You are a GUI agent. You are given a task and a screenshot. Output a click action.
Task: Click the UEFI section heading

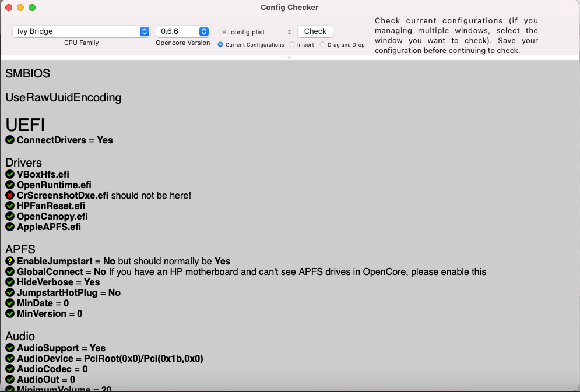(x=25, y=125)
